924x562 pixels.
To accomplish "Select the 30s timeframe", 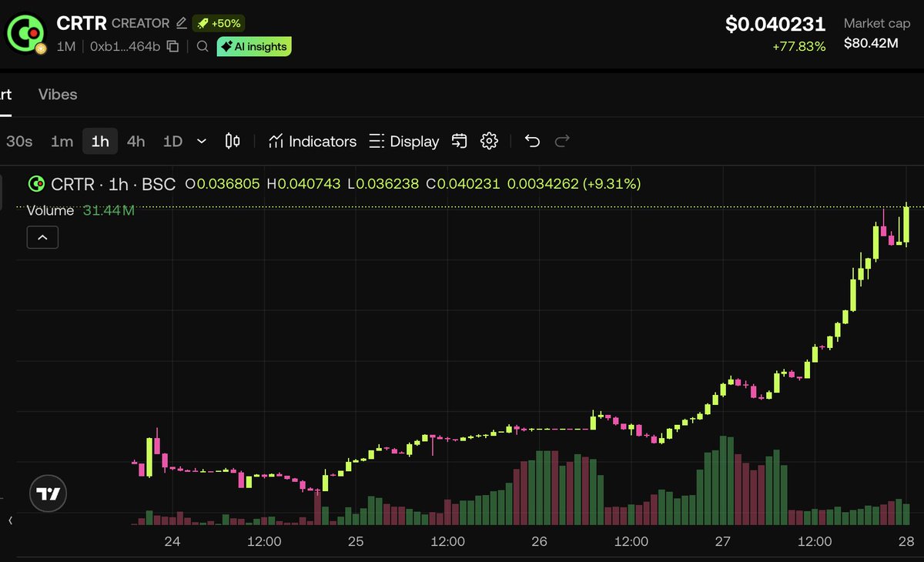I will point(19,142).
